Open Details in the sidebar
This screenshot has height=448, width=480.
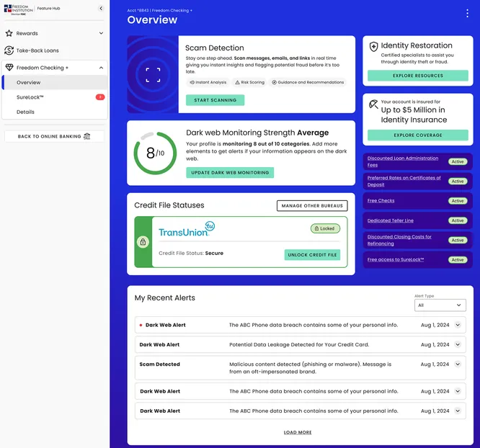tap(25, 112)
